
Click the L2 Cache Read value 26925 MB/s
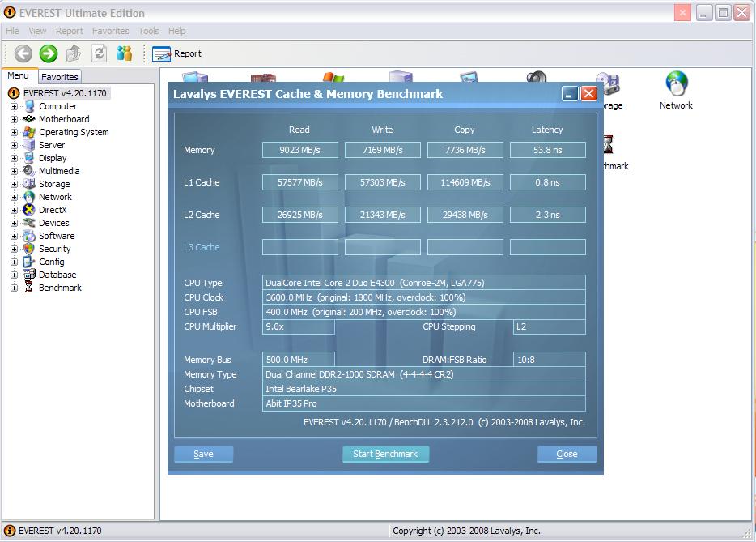(300, 215)
